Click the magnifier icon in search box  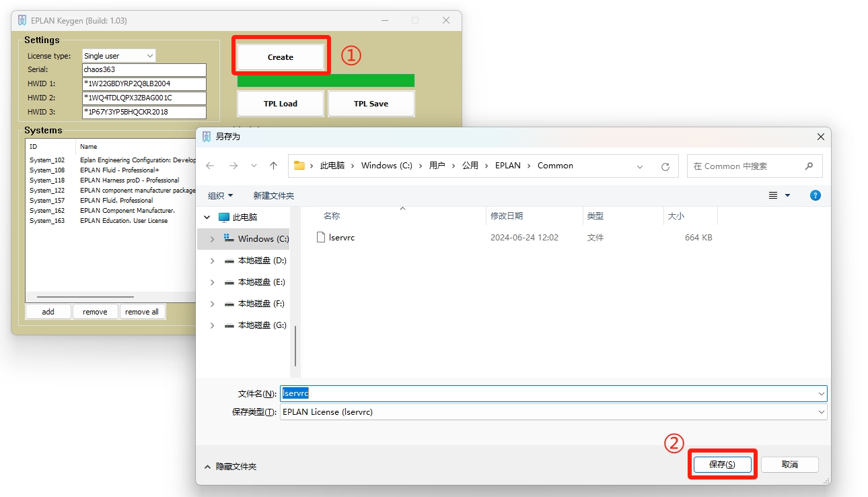809,166
